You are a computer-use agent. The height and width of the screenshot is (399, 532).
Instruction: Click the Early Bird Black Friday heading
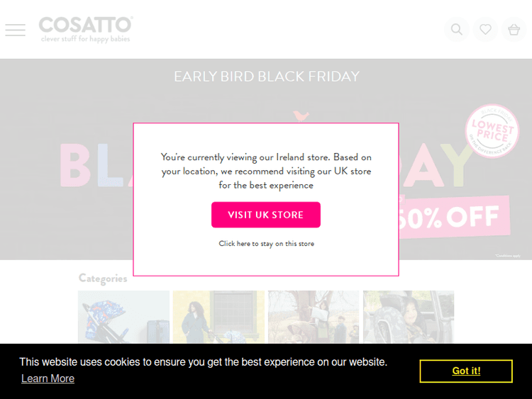(x=266, y=77)
